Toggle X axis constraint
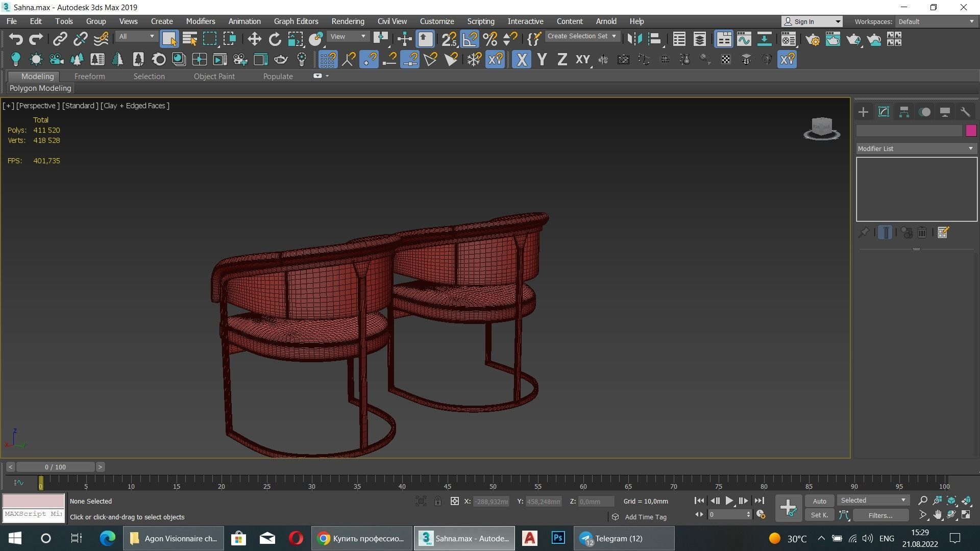980x551 pixels. tap(521, 60)
